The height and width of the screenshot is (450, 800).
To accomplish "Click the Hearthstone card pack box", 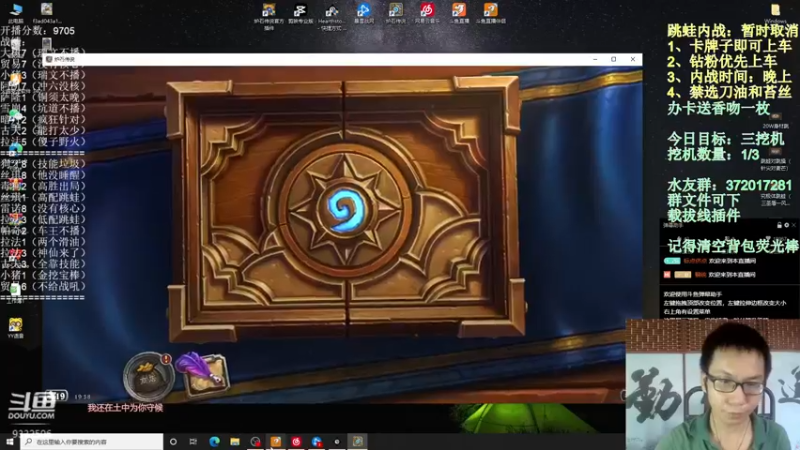I will [x=346, y=208].
